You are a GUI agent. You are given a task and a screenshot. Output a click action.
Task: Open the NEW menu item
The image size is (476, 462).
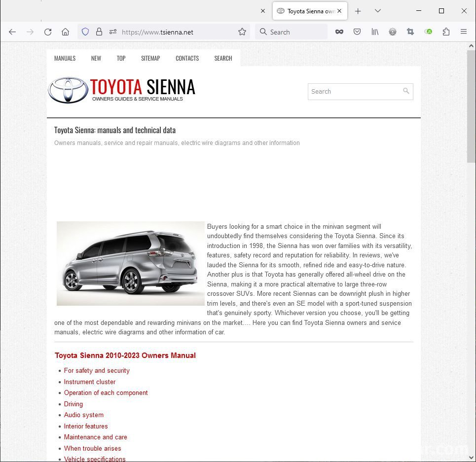(x=96, y=58)
